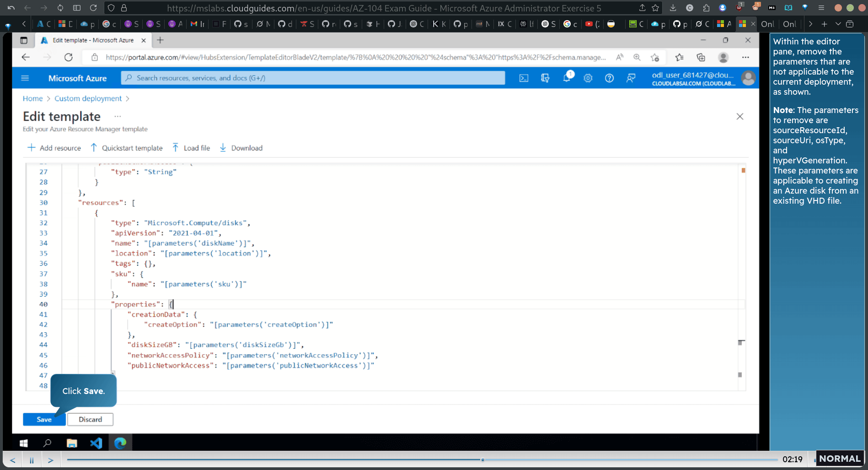Open the Edit template ellipsis menu
This screenshot has width=868, height=470.
[118, 116]
